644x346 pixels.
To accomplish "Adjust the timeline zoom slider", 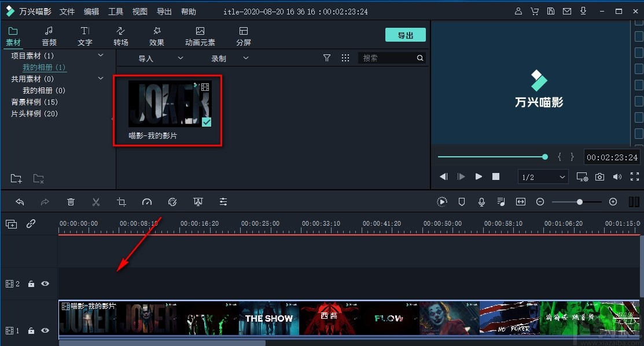I will coord(580,201).
